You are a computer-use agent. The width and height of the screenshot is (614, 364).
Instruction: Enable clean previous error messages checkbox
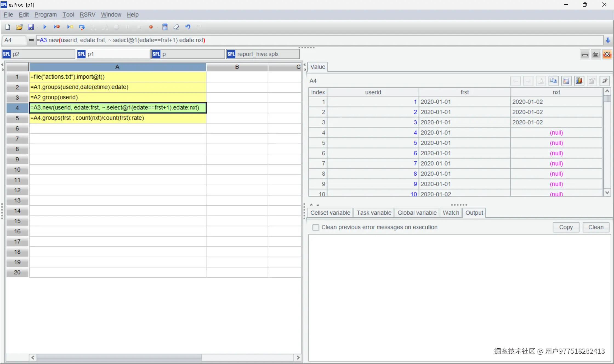tap(316, 227)
